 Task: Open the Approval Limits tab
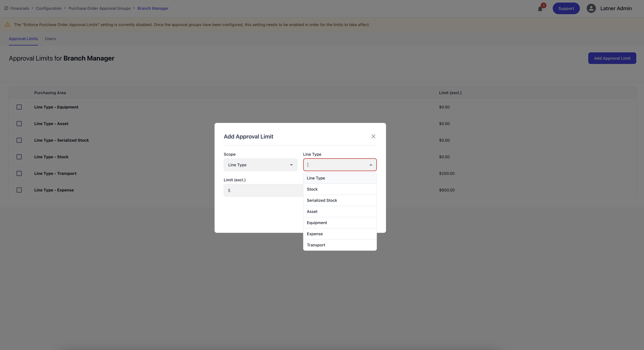pos(23,38)
